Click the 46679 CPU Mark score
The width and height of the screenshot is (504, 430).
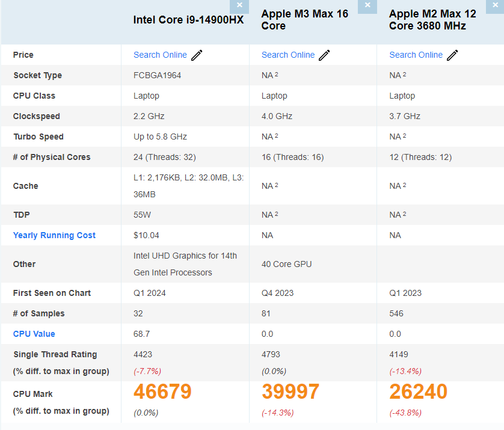tap(162, 392)
